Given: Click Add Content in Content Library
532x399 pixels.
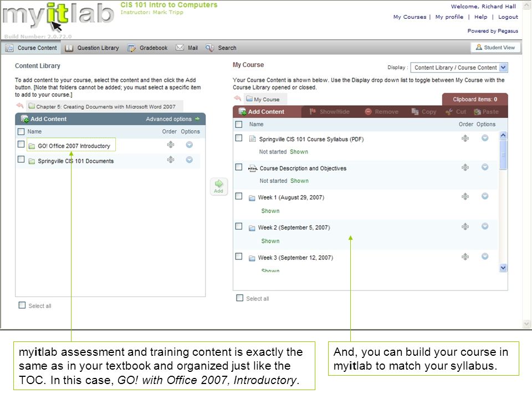Looking at the screenshot, I should pyautogui.click(x=44, y=119).
